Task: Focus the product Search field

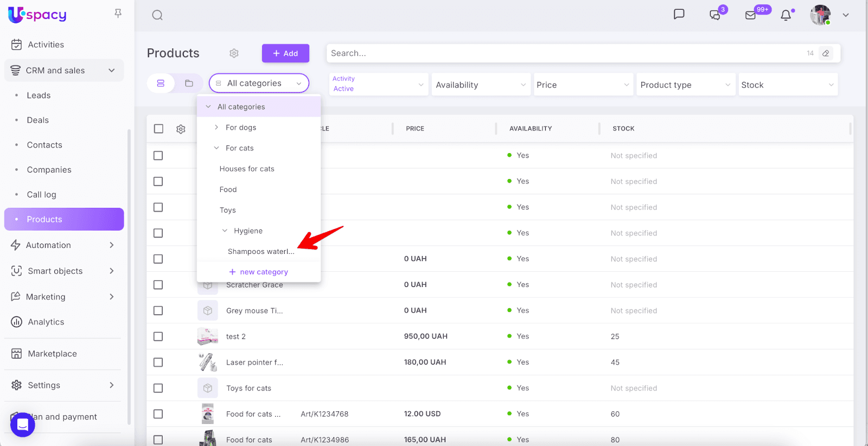Action: point(564,53)
